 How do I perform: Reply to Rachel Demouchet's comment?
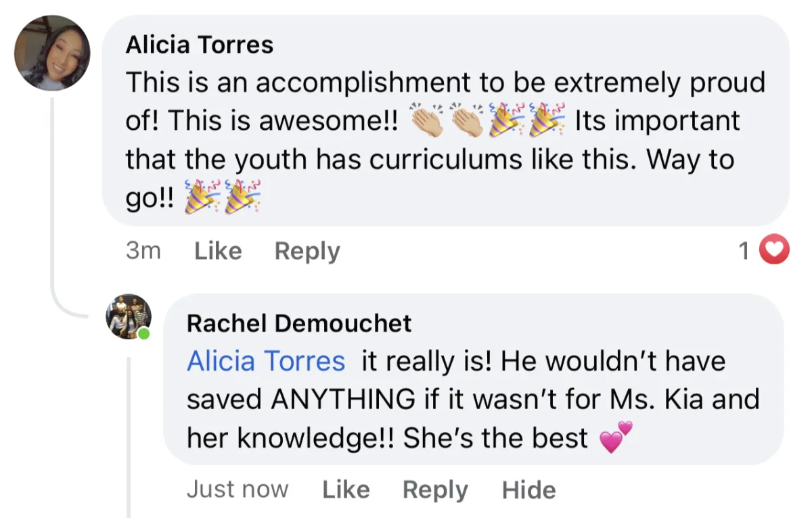point(435,490)
